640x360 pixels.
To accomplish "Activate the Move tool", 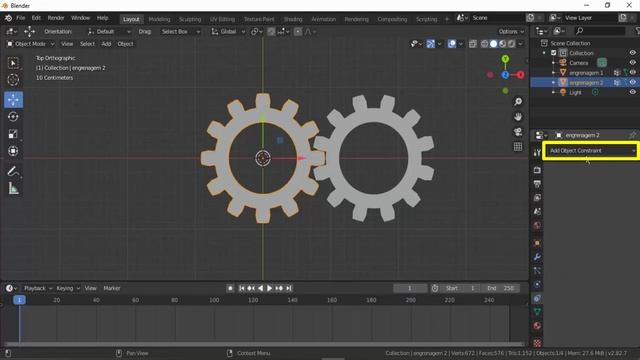I will tap(13, 100).
